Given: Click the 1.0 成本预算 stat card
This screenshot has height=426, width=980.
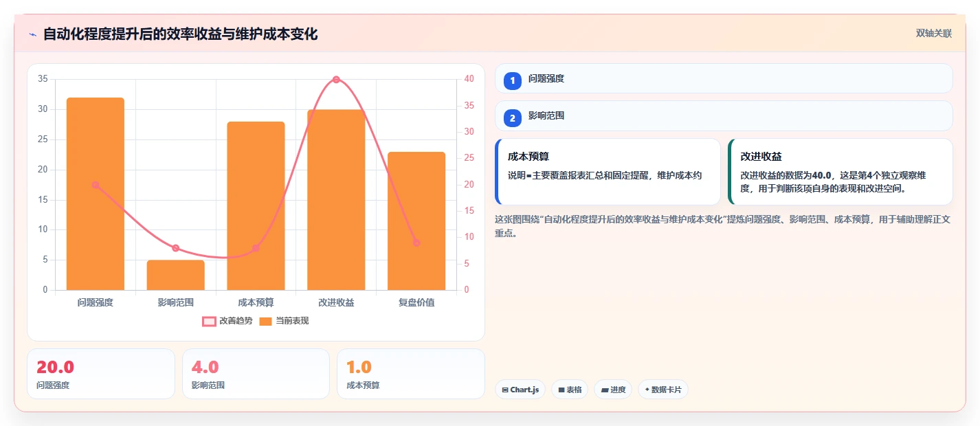Looking at the screenshot, I should click(x=411, y=374).
